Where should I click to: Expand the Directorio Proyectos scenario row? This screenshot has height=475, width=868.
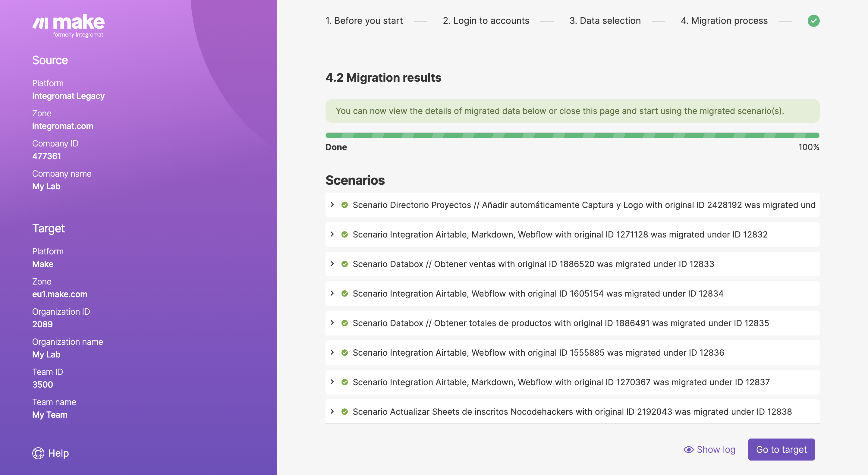pyautogui.click(x=332, y=205)
